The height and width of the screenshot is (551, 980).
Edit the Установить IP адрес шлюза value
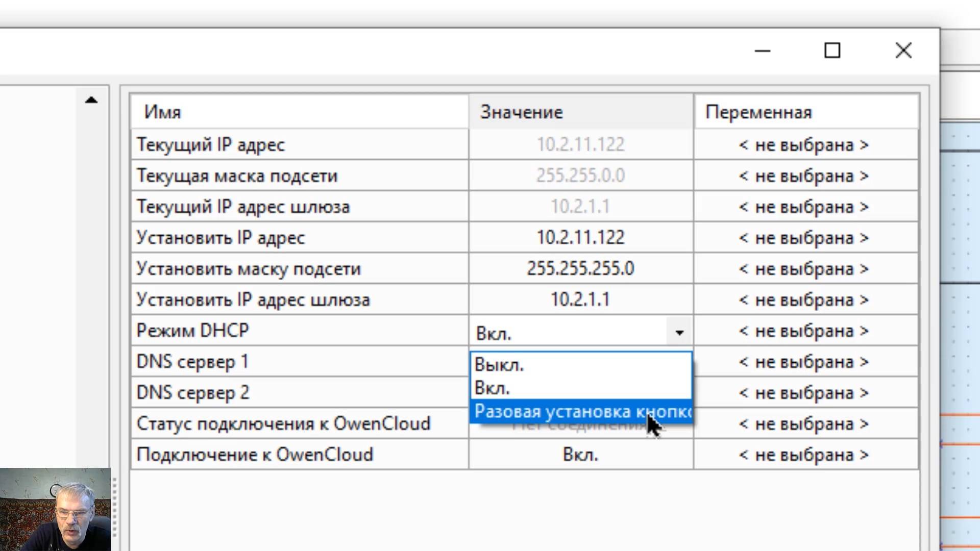click(x=580, y=300)
